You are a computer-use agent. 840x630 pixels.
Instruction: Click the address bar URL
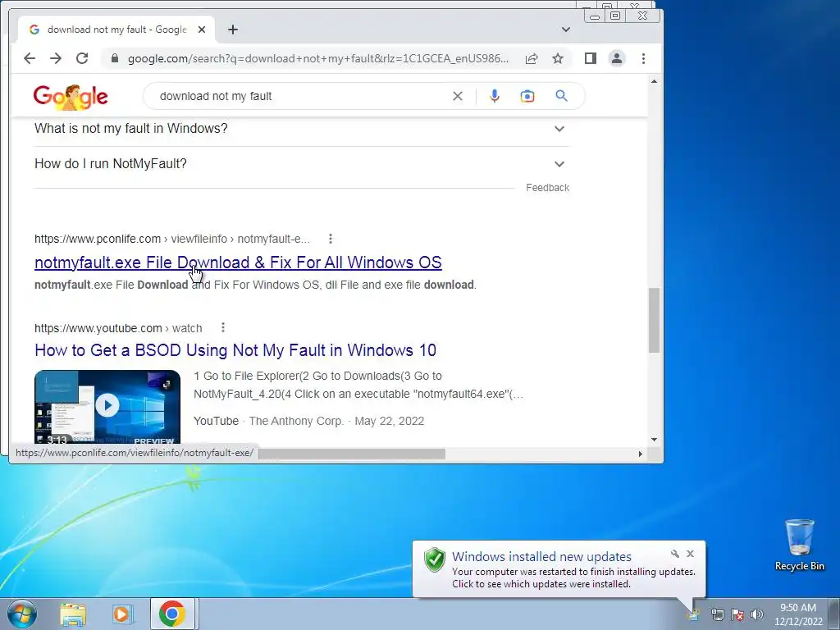point(318,58)
